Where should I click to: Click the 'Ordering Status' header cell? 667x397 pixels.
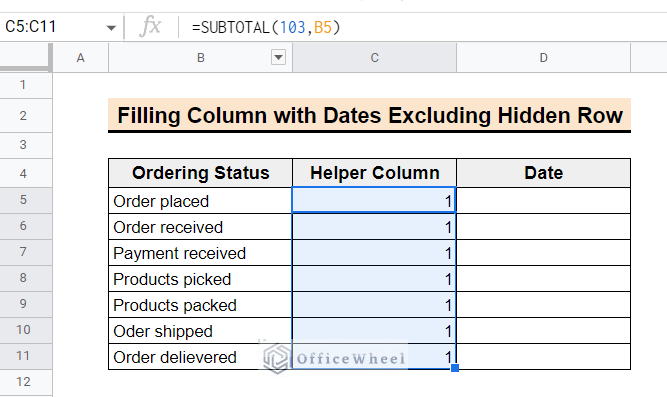point(200,173)
